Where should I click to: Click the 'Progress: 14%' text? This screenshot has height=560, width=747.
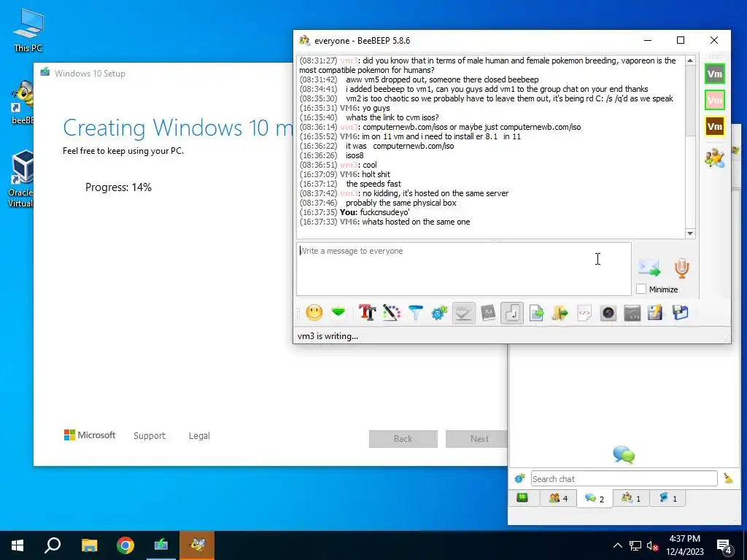(x=118, y=187)
